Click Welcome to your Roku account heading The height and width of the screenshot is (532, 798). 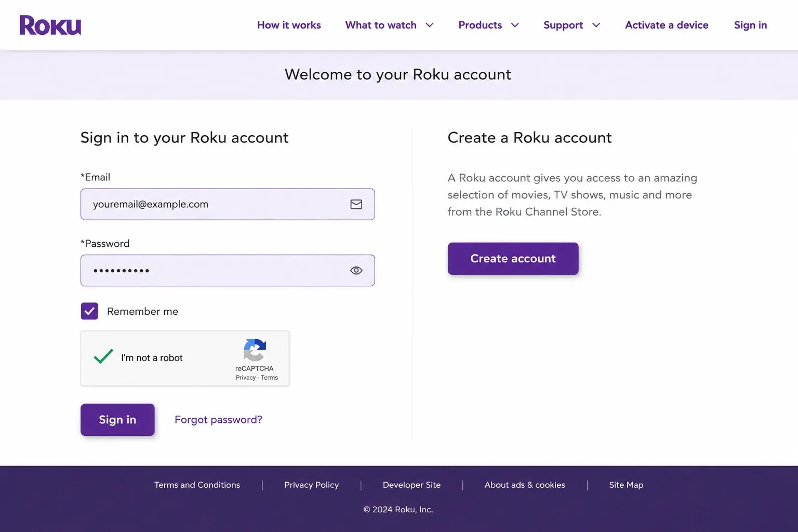(398, 74)
